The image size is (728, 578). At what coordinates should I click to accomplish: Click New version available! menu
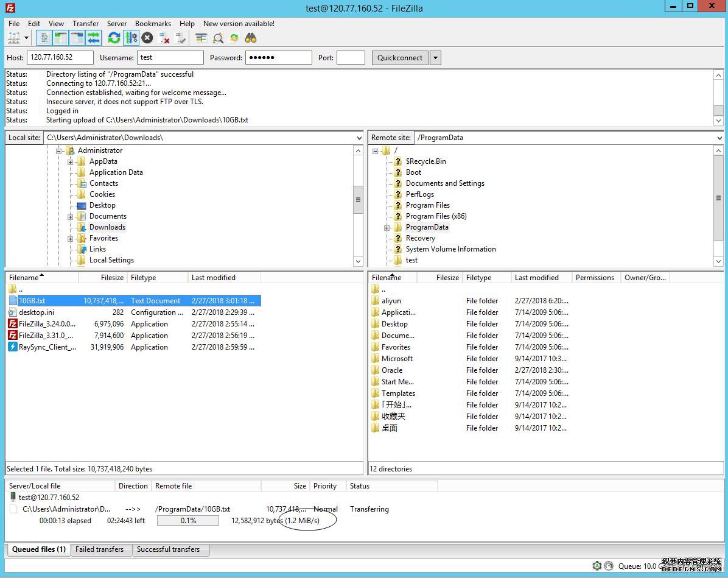(x=239, y=24)
